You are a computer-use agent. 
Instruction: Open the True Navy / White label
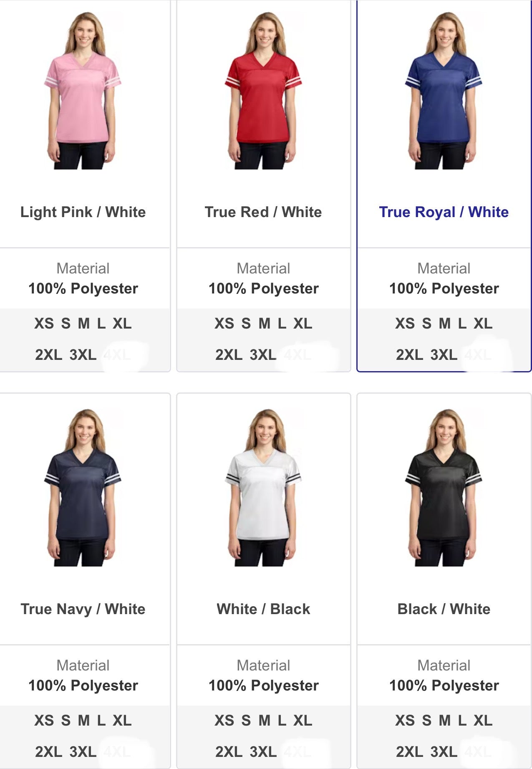pos(83,609)
